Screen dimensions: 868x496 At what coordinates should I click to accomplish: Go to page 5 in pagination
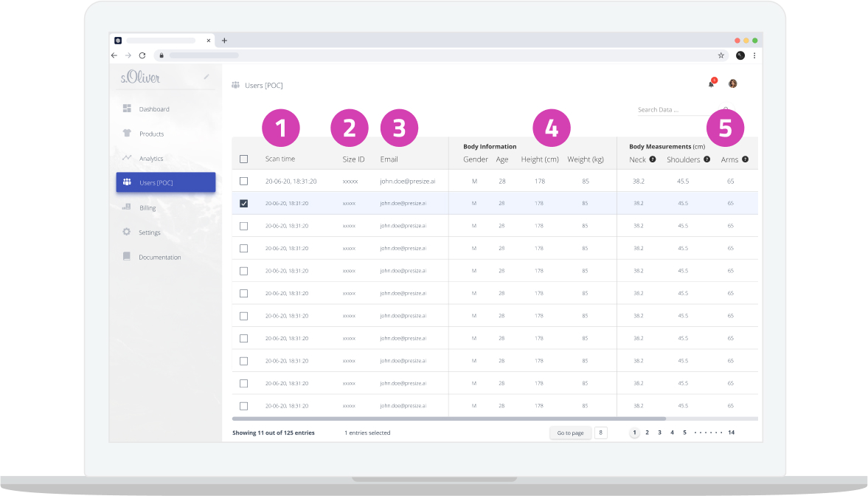pyautogui.click(x=685, y=433)
